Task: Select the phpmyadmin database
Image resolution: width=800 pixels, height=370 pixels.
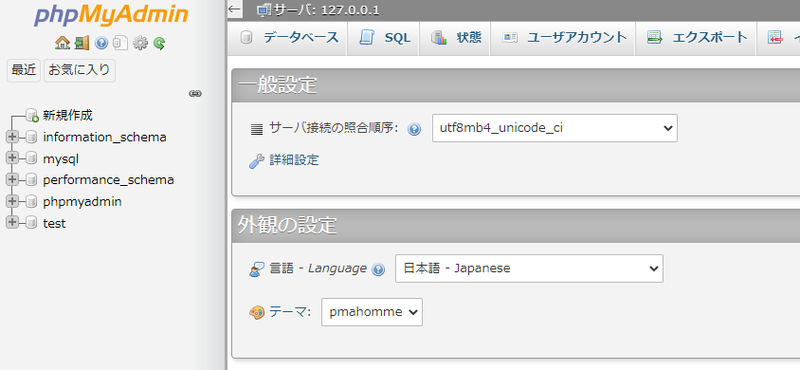Action: click(82, 202)
